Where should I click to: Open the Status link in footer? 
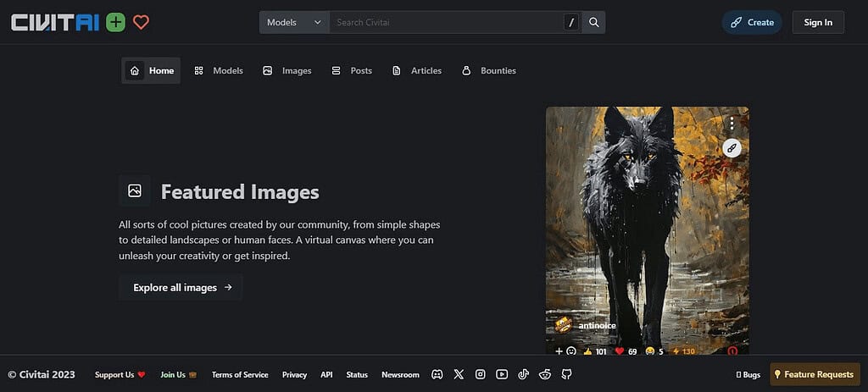click(x=357, y=374)
